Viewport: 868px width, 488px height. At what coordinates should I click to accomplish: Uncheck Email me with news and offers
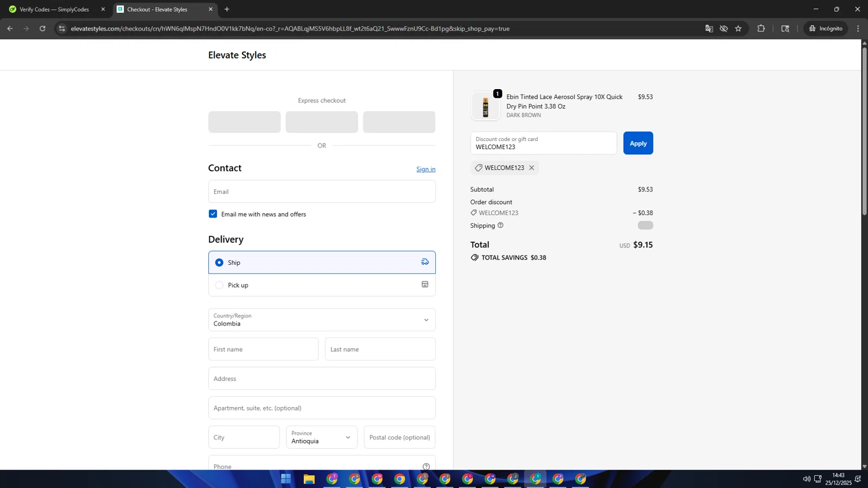213,214
